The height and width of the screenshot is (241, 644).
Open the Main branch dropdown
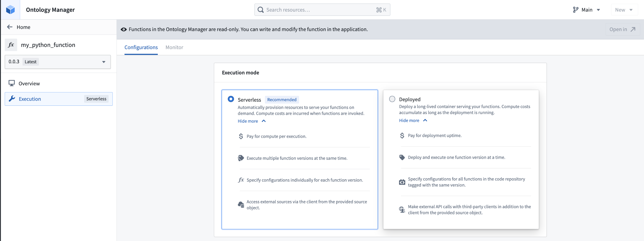[586, 10]
